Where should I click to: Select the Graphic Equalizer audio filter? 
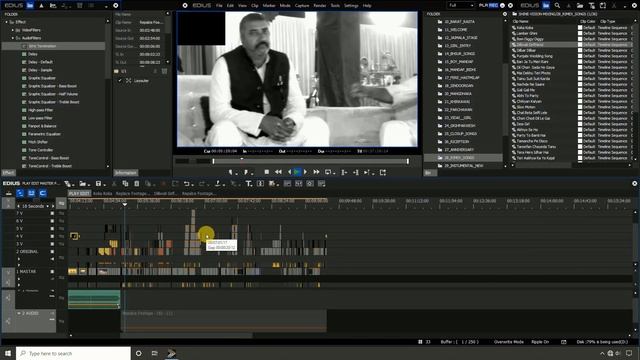(x=42, y=78)
